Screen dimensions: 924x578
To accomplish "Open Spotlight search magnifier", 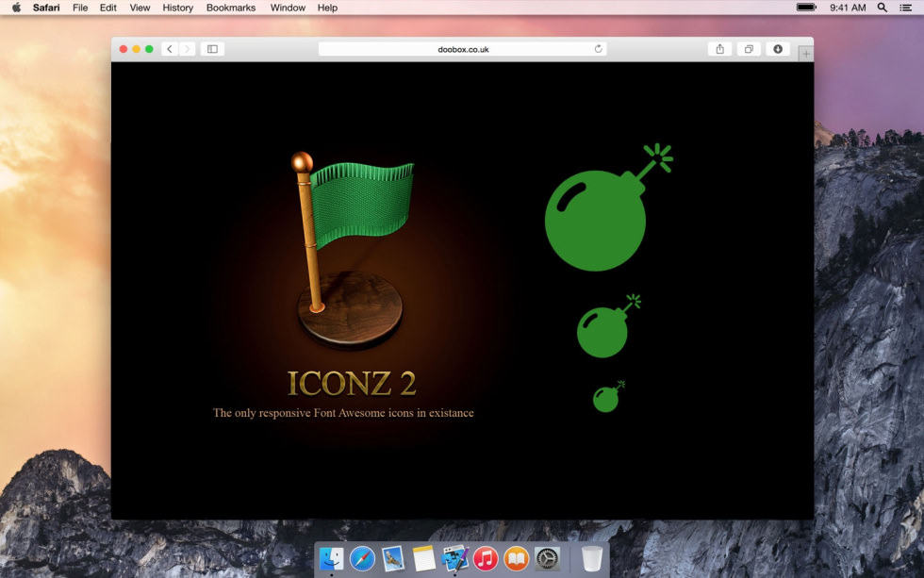I will click(x=883, y=8).
